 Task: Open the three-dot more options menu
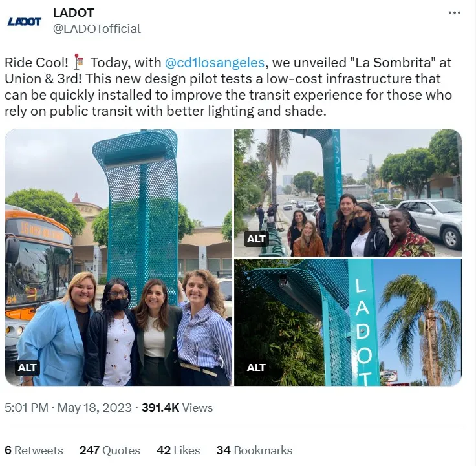(455, 13)
